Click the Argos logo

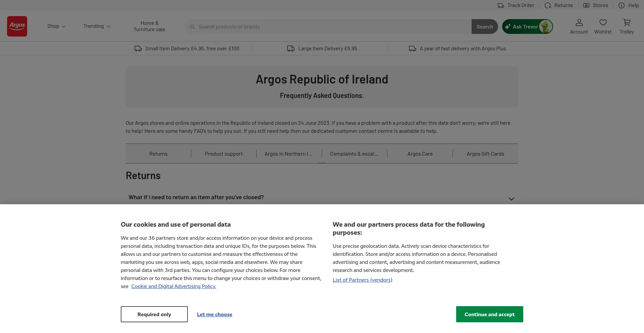pyautogui.click(x=17, y=26)
